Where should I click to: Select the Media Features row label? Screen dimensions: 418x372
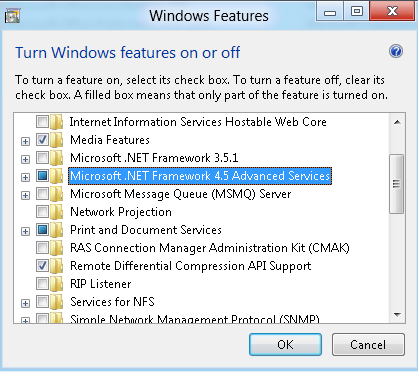pyautogui.click(x=110, y=140)
